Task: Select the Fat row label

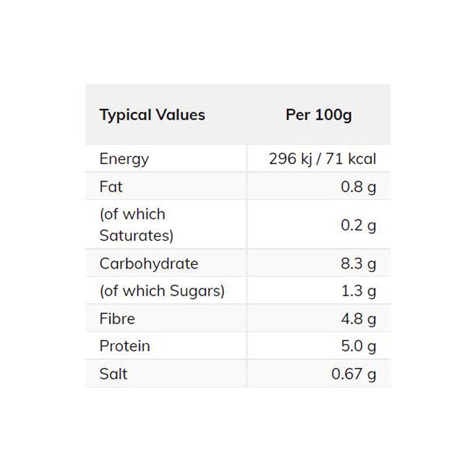Action: pos(111,186)
